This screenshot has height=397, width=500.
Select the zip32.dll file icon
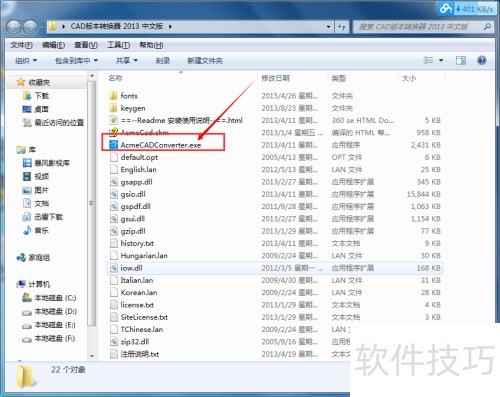(x=114, y=342)
